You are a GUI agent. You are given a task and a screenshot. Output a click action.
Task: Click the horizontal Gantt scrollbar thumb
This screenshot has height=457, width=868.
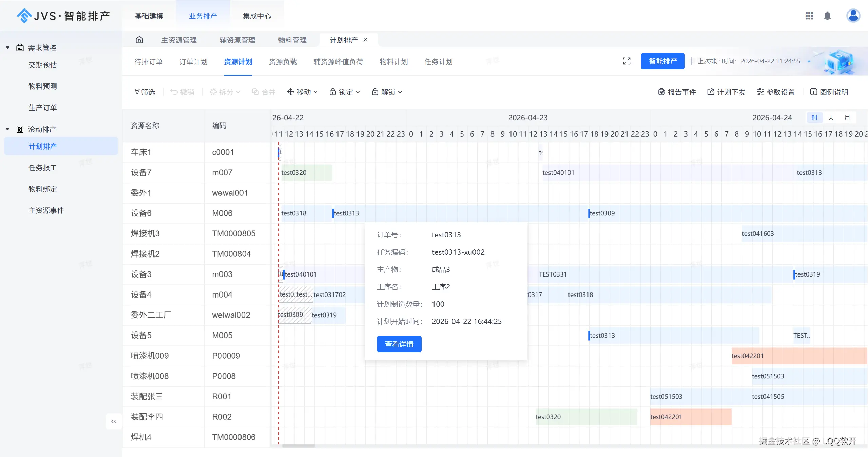[x=298, y=446]
